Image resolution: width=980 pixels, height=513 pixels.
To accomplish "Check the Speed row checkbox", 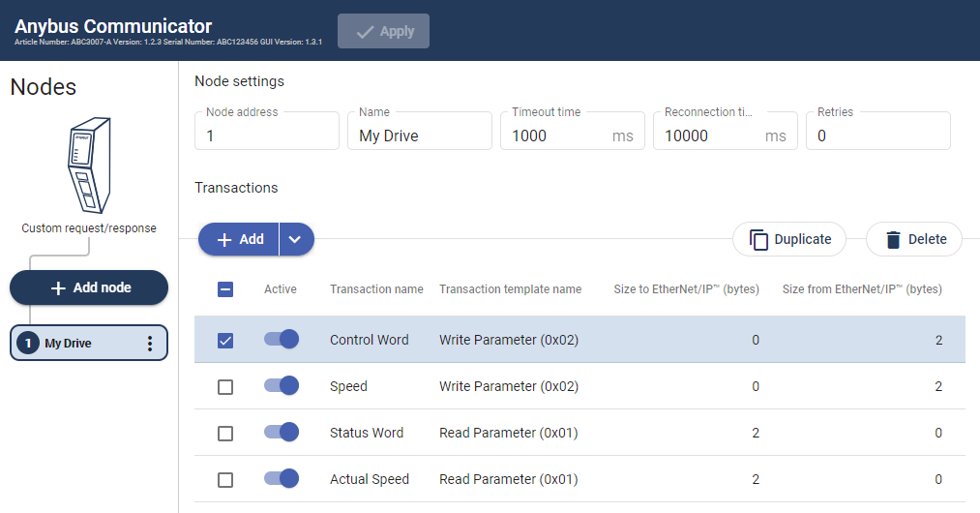I will pos(225,386).
